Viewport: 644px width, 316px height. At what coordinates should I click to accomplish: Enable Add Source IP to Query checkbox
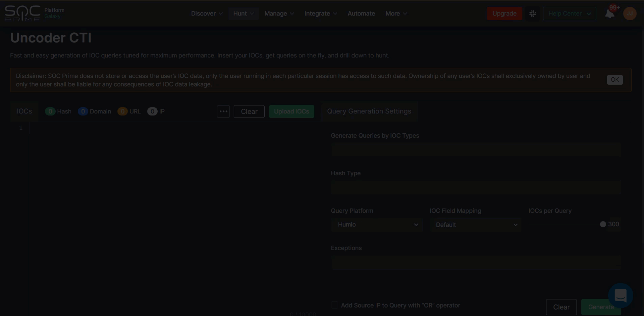[x=334, y=305]
